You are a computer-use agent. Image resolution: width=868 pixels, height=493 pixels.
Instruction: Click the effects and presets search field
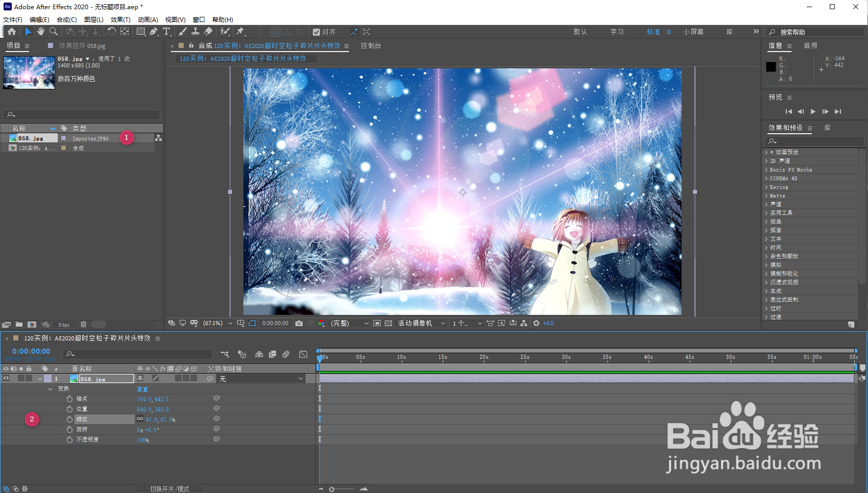815,141
